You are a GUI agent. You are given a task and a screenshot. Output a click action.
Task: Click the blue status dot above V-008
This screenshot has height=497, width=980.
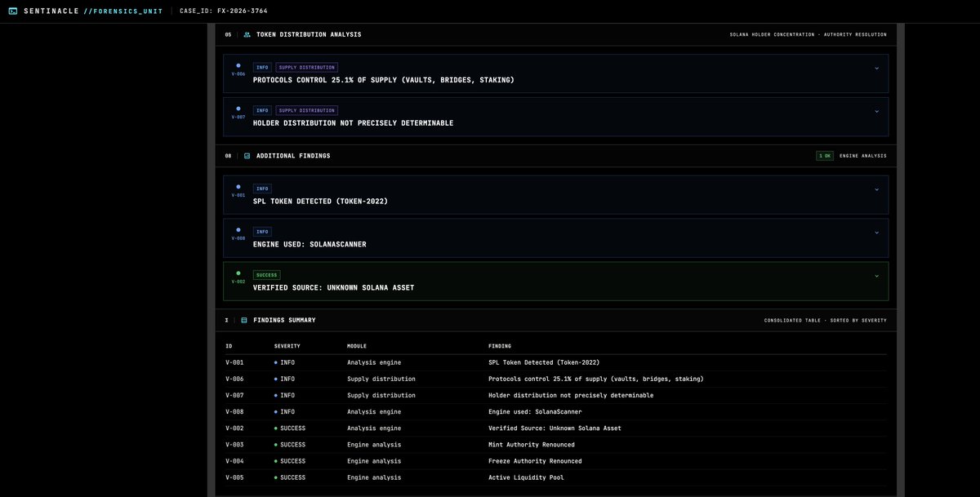point(238,230)
